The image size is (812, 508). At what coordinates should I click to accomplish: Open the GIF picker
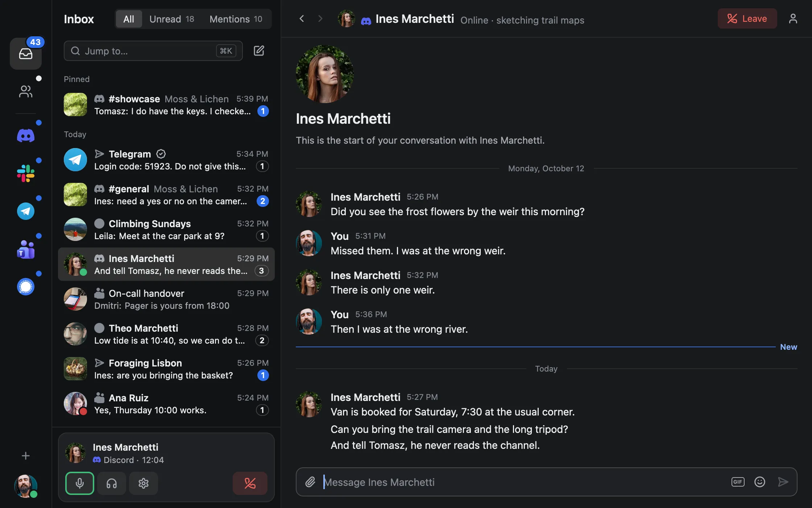click(x=738, y=482)
